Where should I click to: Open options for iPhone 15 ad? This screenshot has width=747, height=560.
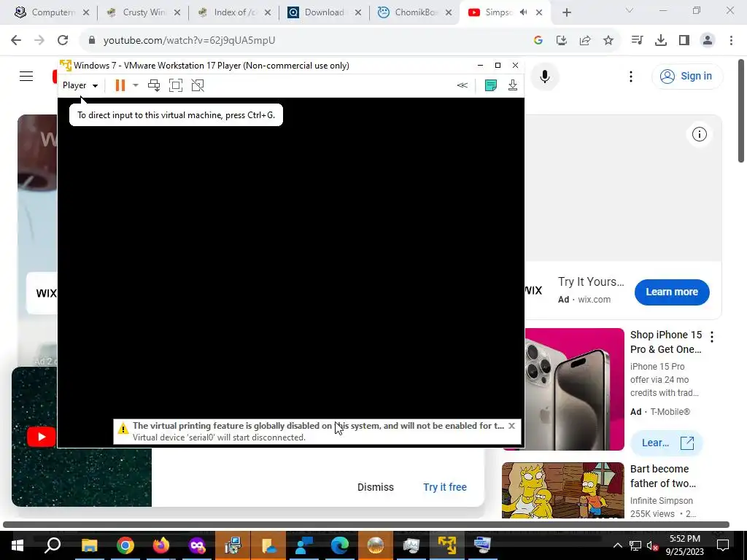[712, 337]
